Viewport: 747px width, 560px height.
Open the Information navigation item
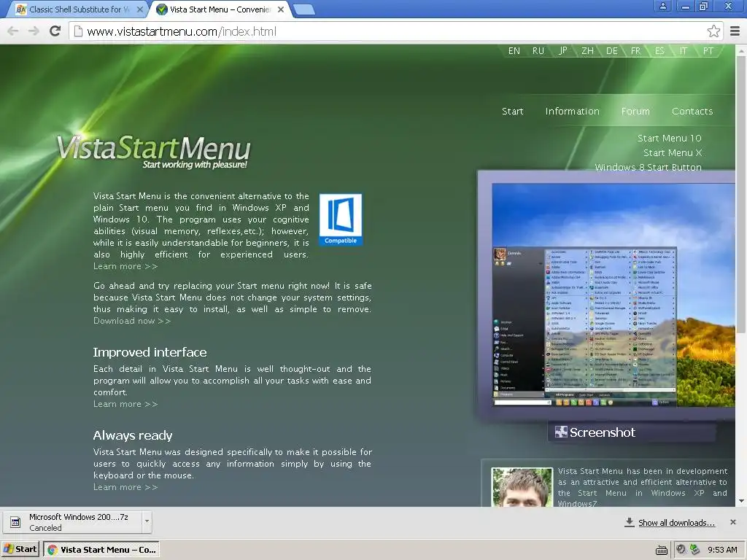pyautogui.click(x=572, y=111)
